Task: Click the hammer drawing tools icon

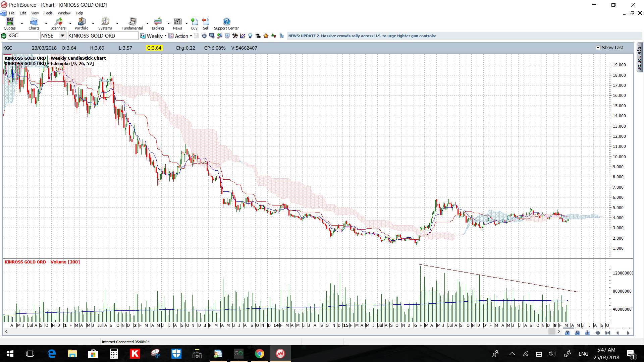Action: (235, 36)
